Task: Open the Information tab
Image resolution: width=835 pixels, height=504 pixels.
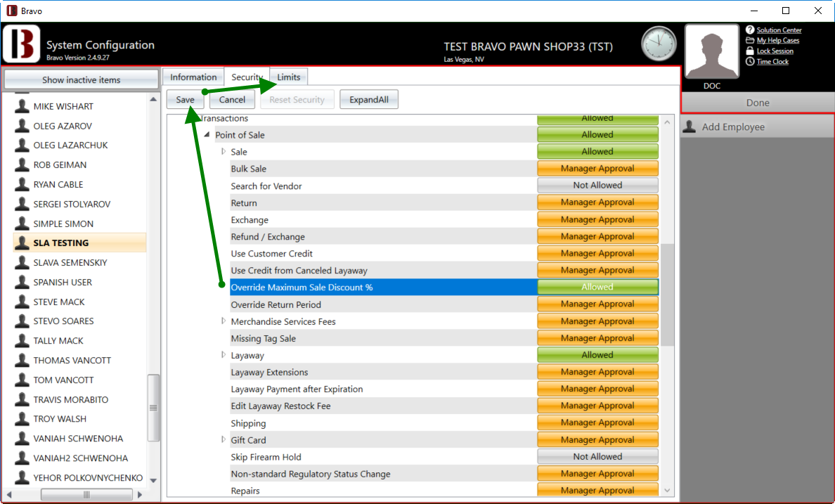Action: pos(193,77)
